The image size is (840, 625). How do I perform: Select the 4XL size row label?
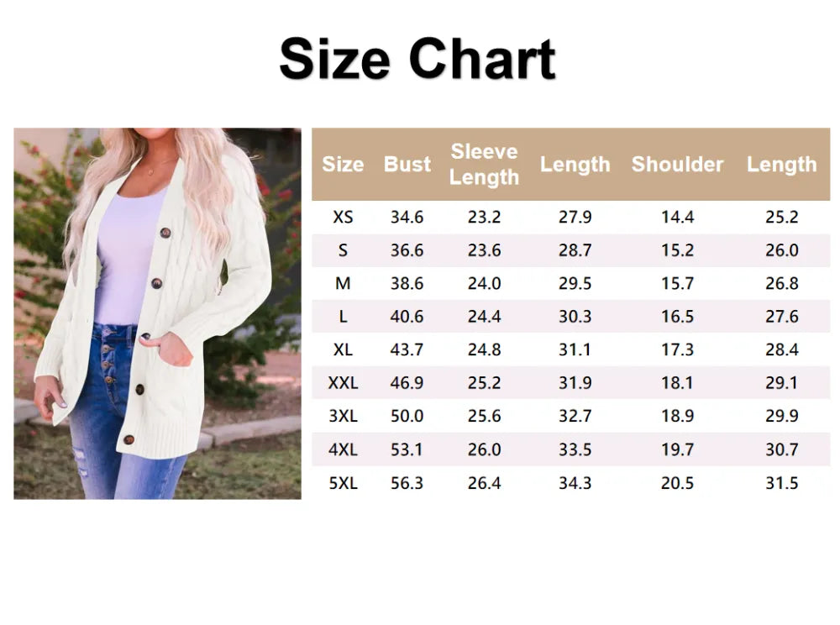tap(343, 449)
